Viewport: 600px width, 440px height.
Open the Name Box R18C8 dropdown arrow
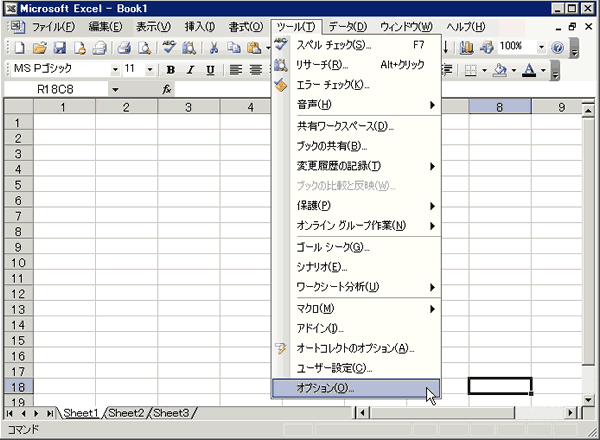click(115, 90)
